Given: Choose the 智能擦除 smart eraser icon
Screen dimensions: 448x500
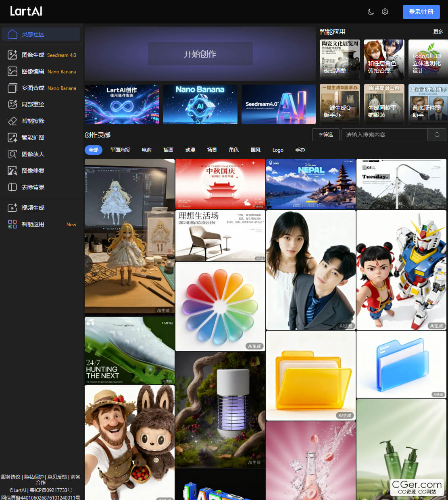Looking at the screenshot, I should click(13, 121).
